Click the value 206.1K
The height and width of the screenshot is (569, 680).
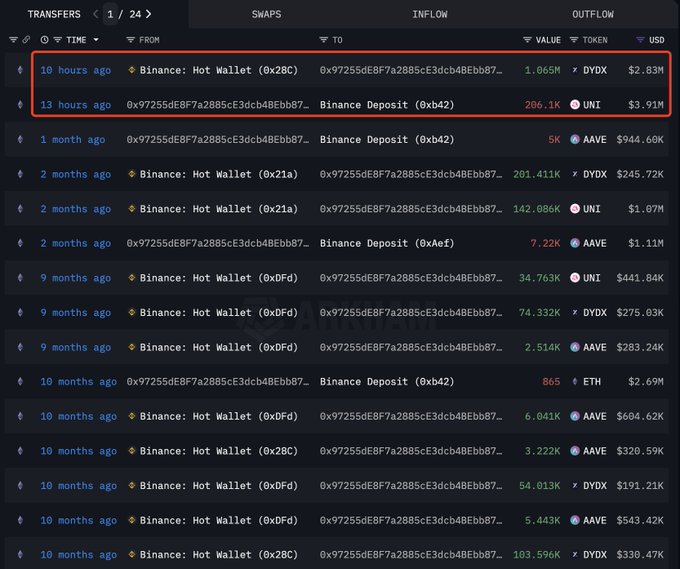542,105
